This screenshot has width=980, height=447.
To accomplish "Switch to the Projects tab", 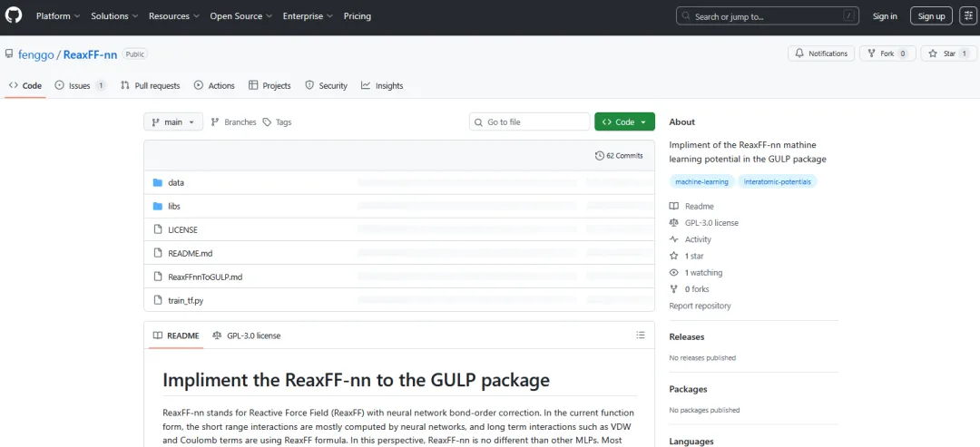I will point(270,85).
